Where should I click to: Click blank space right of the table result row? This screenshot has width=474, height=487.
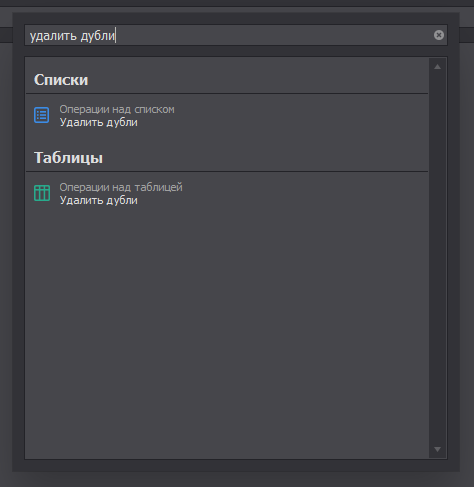coord(300,194)
